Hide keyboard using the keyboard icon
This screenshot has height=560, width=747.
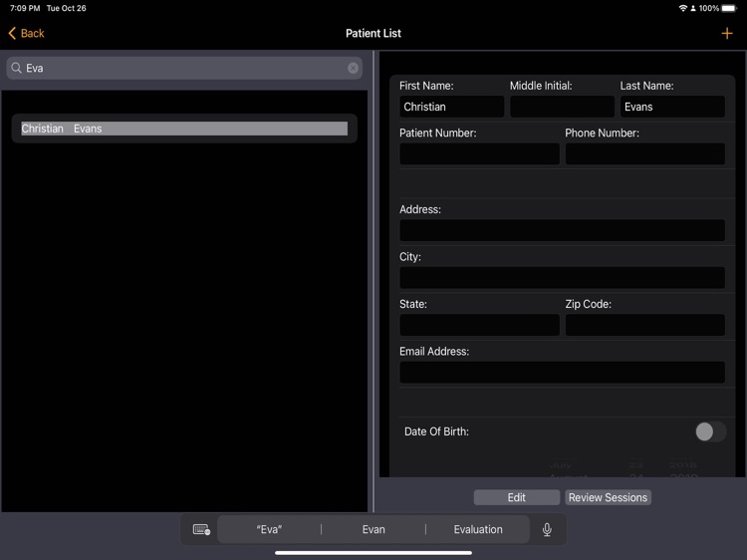(x=201, y=529)
